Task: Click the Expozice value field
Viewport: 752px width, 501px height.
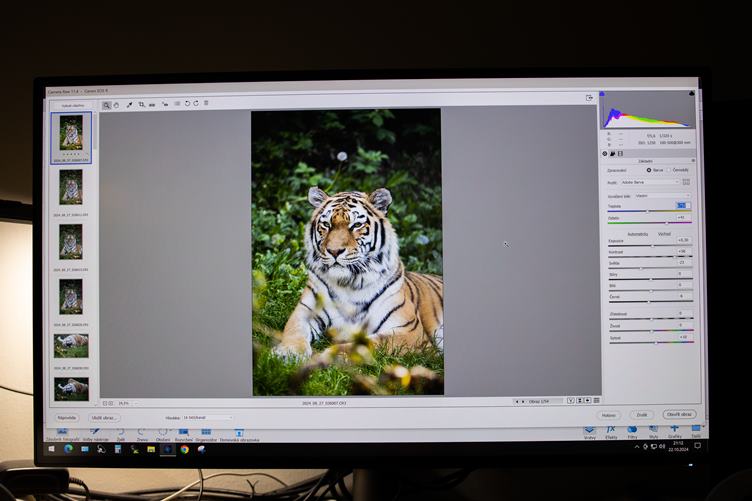Action: tap(683, 240)
